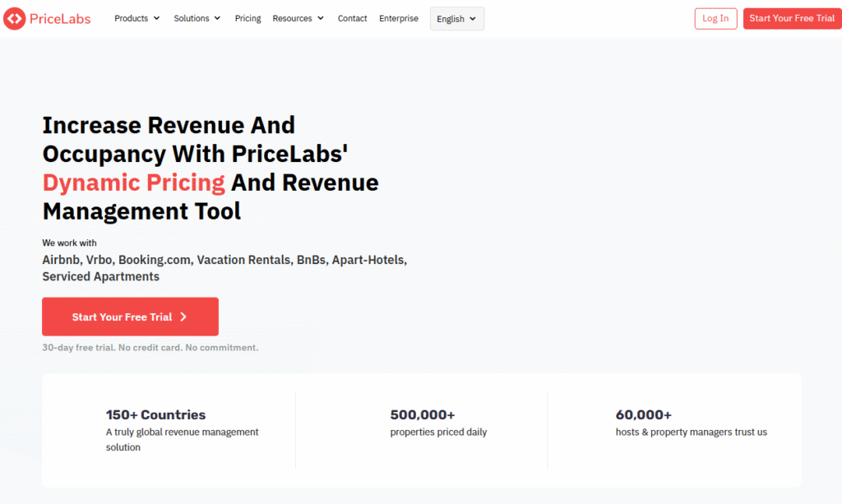Image resolution: width=842 pixels, height=504 pixels.
Task: Click the red Dynamic Pricing heading text
Action: click(x=133, y=182)
